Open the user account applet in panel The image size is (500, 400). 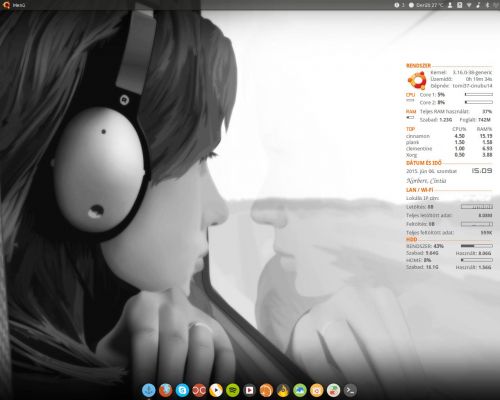[450, 5]
